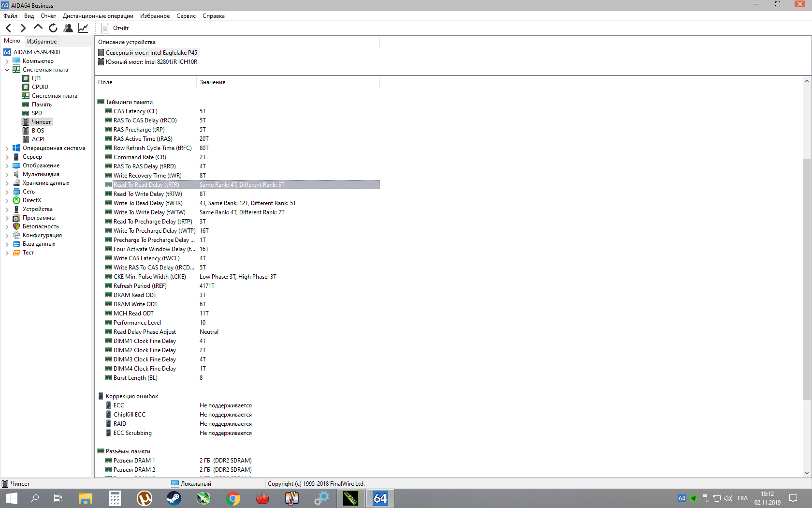Screen dimensions: 812x508
Task: Click the Устройства icon in tree
Action: click(x=16, y=209)
